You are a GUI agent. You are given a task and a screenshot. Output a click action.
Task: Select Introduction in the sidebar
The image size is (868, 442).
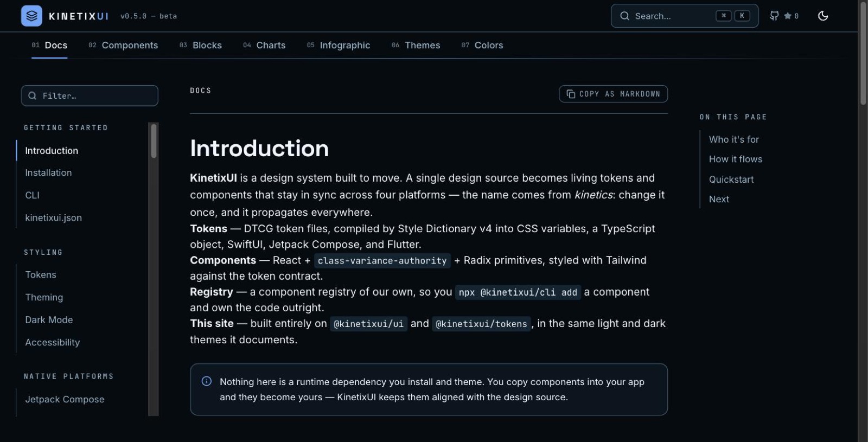point(52,150)
